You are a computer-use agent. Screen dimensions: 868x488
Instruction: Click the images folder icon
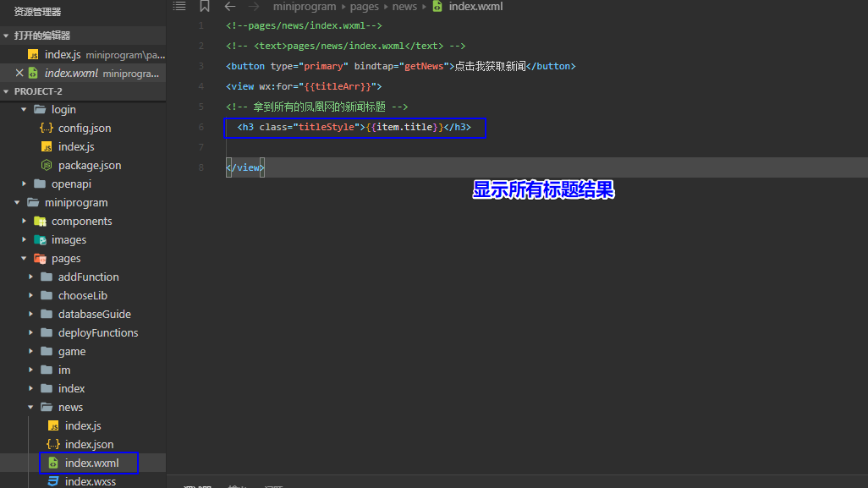pyautogui.click(x=40, y=239)
